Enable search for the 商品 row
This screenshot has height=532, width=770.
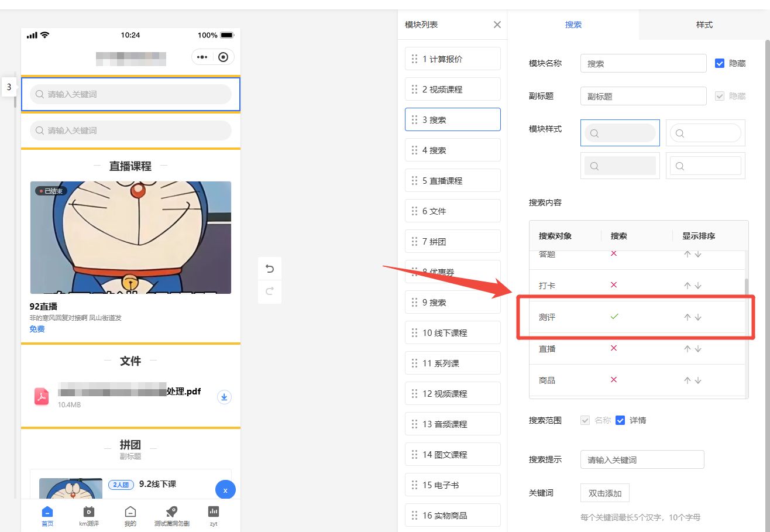click(614, 380)
